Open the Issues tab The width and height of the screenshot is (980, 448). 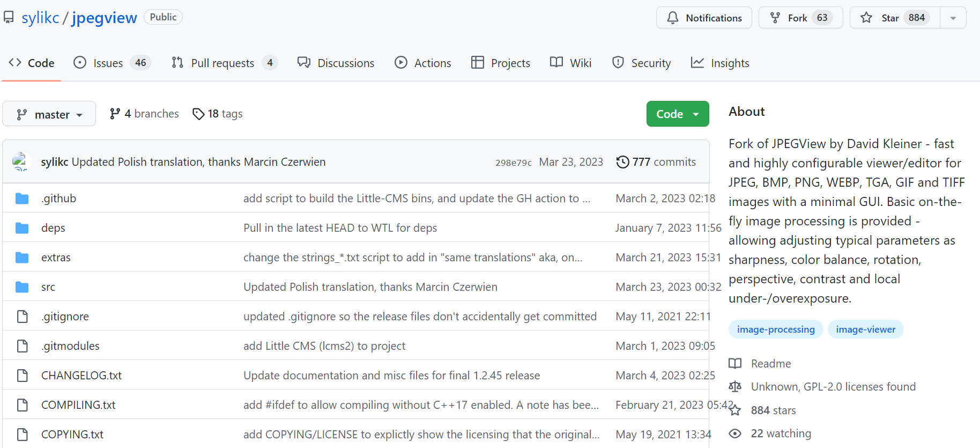(113, 63)
